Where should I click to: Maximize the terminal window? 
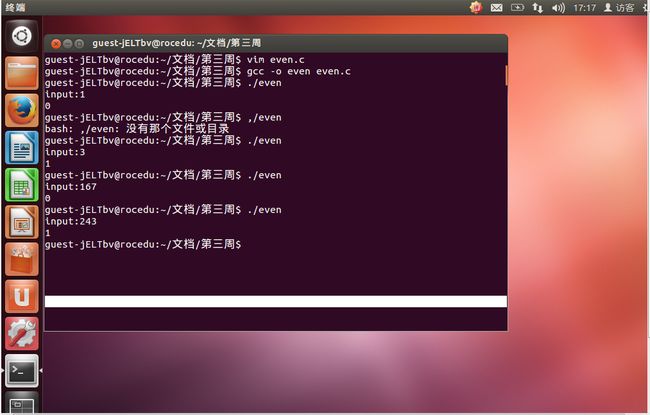[79, 44]
